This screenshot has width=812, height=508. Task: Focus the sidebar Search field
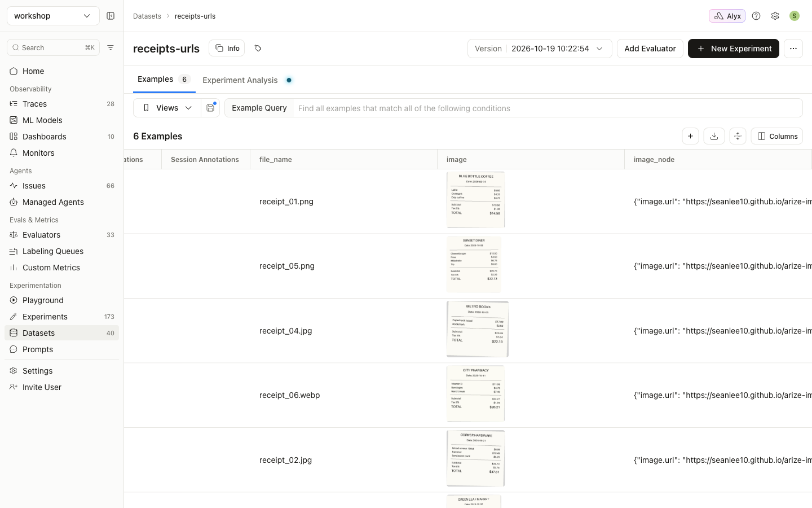click(53, 47)
